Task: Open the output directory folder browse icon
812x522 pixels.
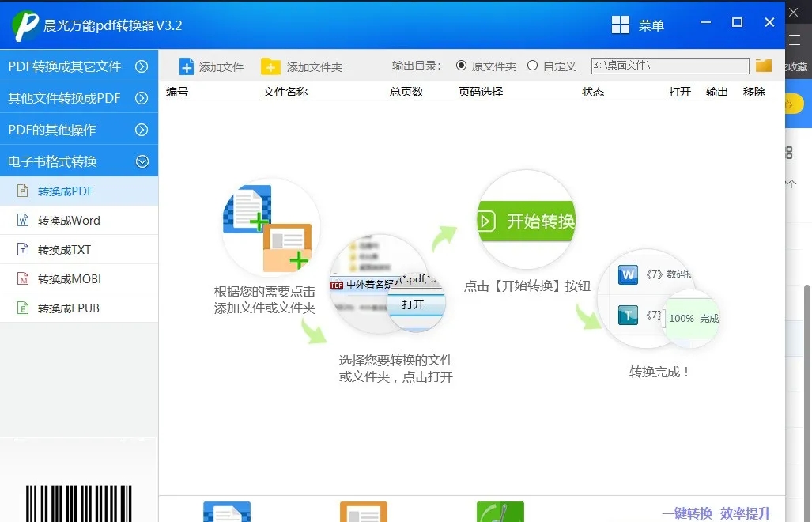Action: click(x=763, y=66)
